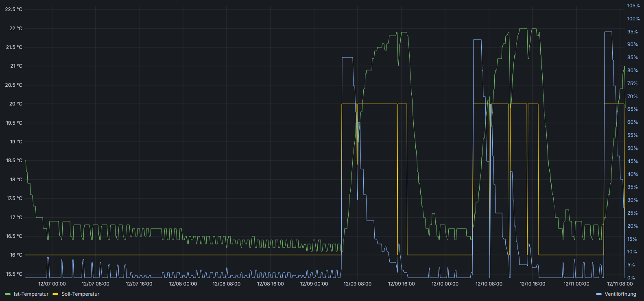Click the 17.5 °C left axis label
The height and width of the screenshot is (301, 644).
[14, 198]
